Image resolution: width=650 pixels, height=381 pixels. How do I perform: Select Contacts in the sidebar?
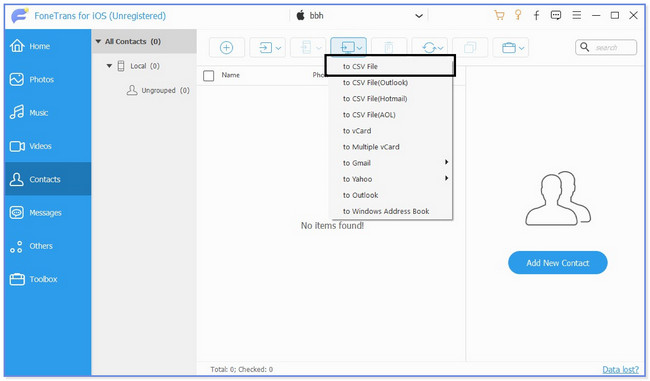[48, 179]
